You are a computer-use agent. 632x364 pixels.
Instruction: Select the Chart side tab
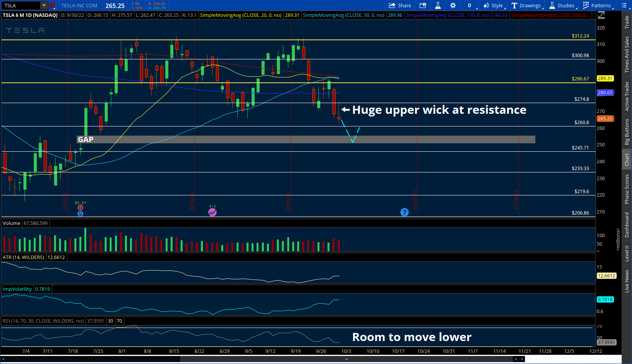627,159
